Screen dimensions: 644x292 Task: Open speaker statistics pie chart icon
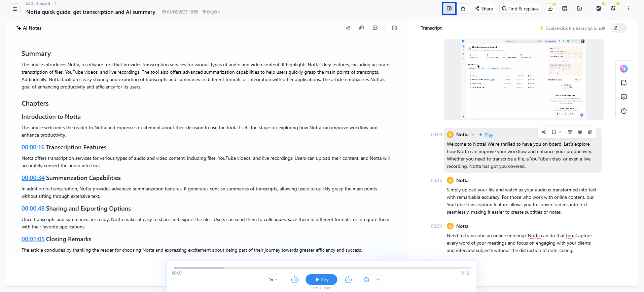click(624, 111)
